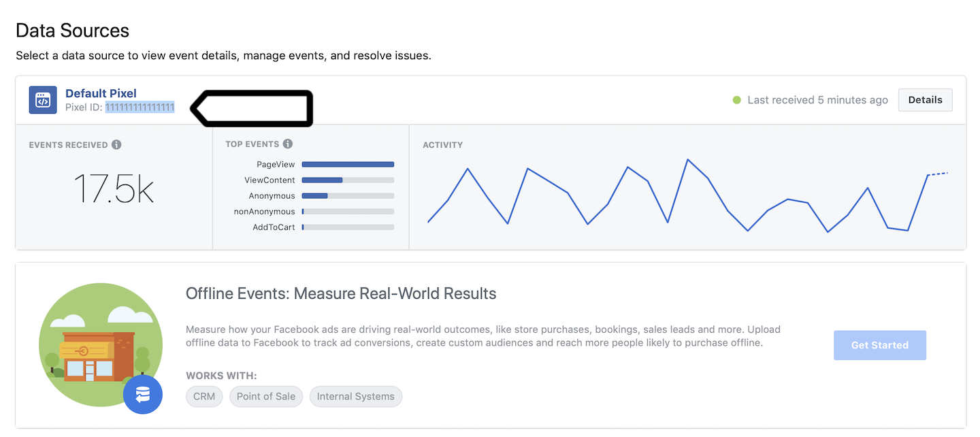Click the nonAnonymous event label
This screenshot has height=437, width=980.
coord(265,212)
